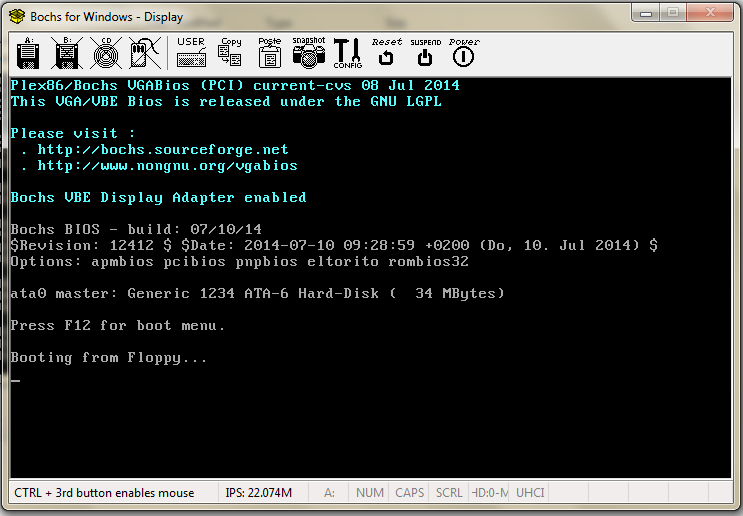Viewport: 743px width, 516px height.
Task: Reset the emulator via the Reset icon
Action: click(x=387, y=53)
